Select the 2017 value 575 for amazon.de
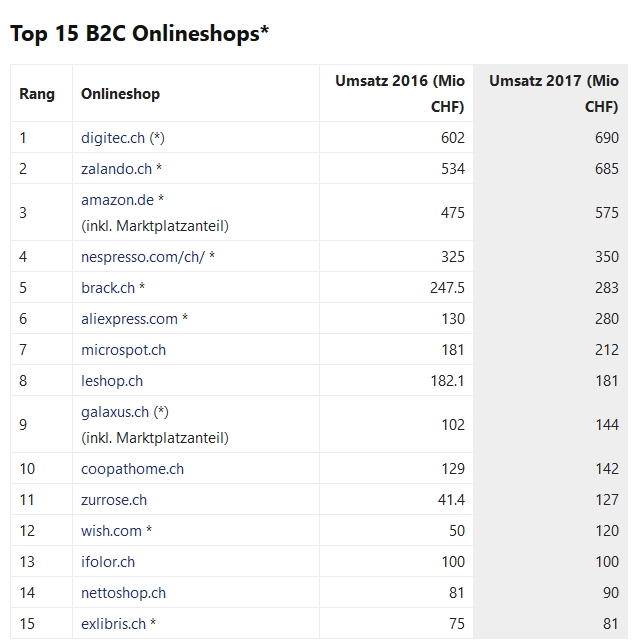Screen dimensions: 633x642 (x=607, y=213)
